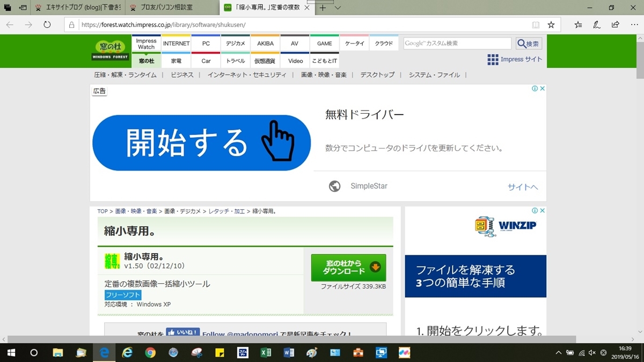Click 窓の杜からダウンロード button
This screenshot has height=362, width=644.
(x=348, y=268)
